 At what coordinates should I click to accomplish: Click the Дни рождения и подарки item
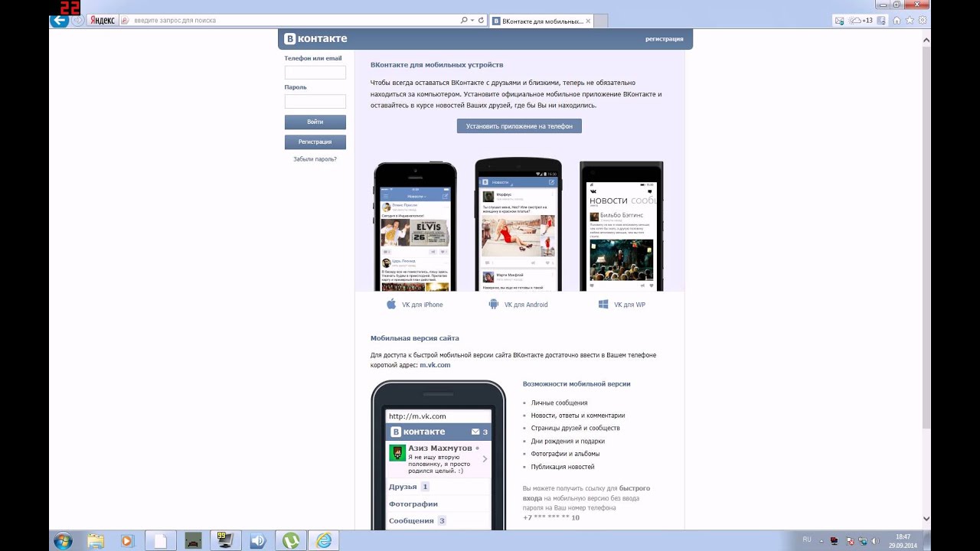tap(568, 441)
